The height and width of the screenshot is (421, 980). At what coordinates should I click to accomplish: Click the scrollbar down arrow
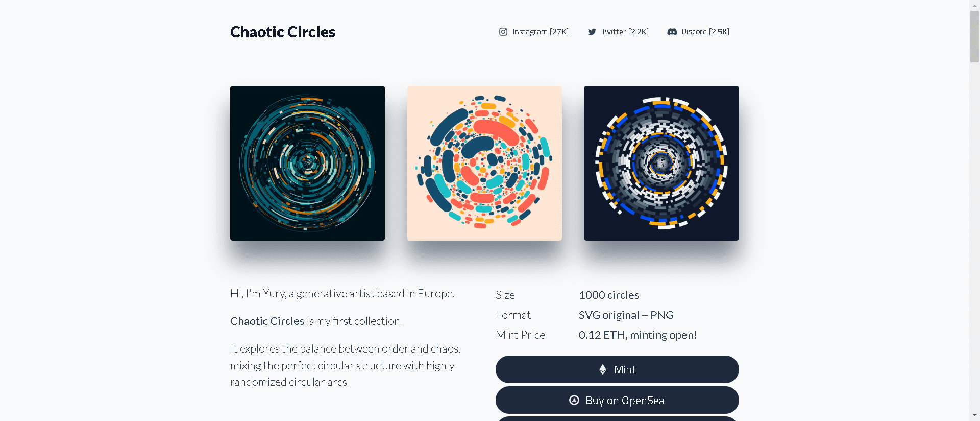pyautogui.click(x=974, y=415)
